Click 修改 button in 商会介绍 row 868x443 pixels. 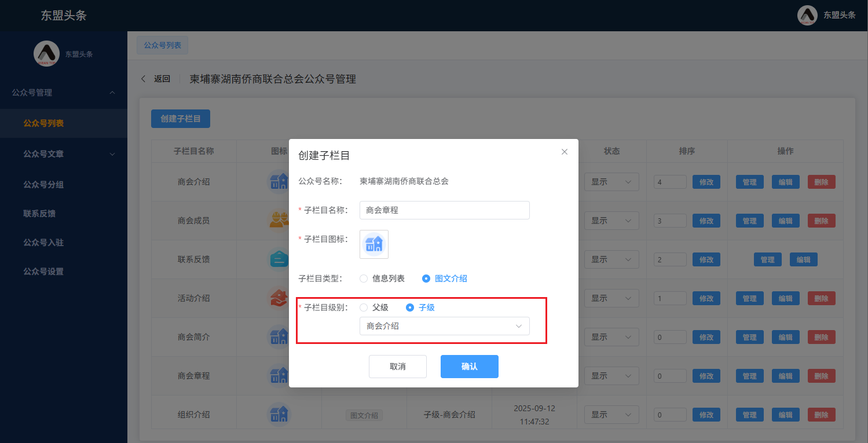pyautogui.click(x=706, y=182)
